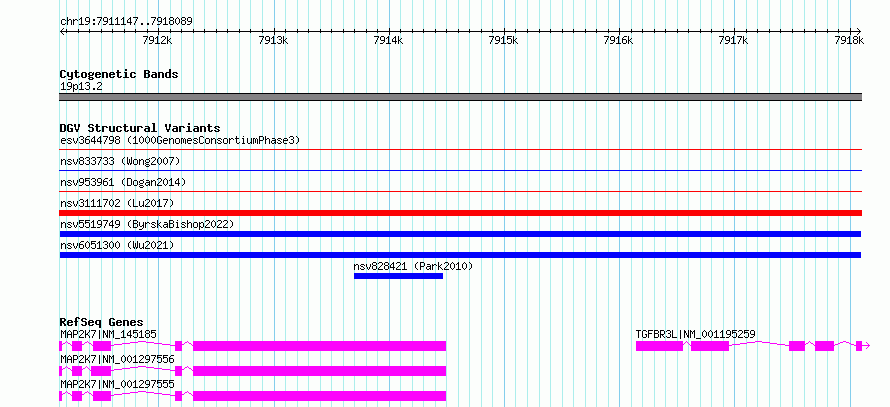Click the large exon of MAP2K7 NM_001297555
This screenshot has width=890, height=407.
pyautogui.click(x=320, y=396)
